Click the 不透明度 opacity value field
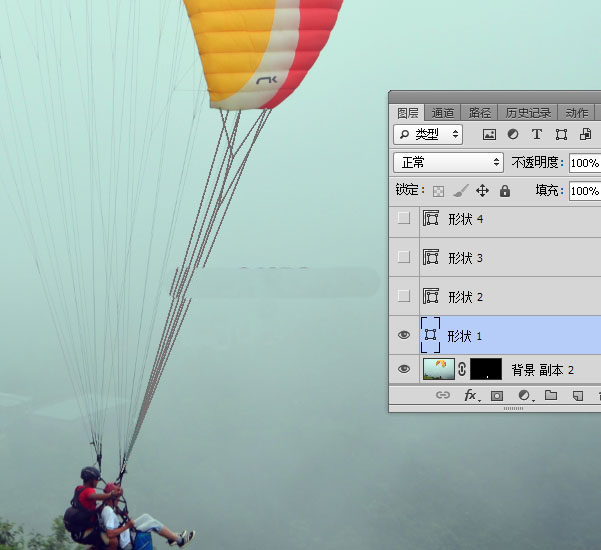Screen dimensions: 601x550 [585, 162]
